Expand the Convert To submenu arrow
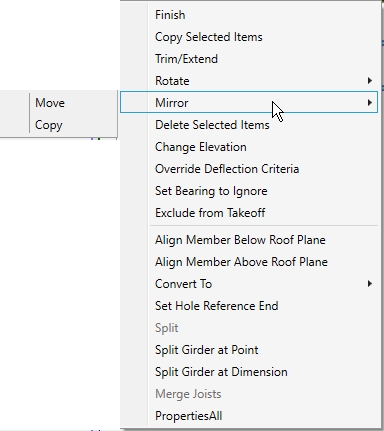 point(369,284)
